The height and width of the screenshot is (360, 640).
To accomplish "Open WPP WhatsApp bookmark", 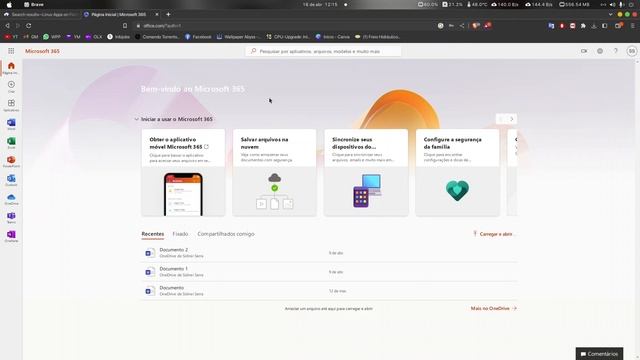I will pyautogui.click(x=52, y=37).
